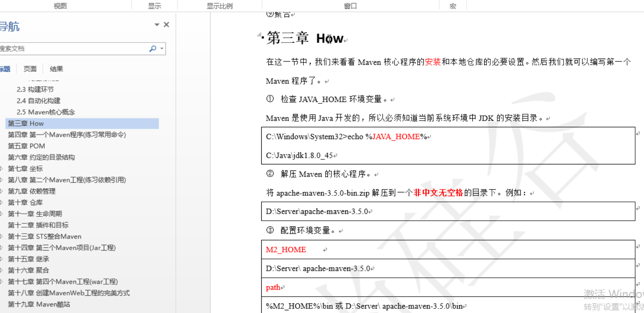The height and width of the screenshot is (313, 644).
Task: Select heading 第三章 How
Action: 82,123
